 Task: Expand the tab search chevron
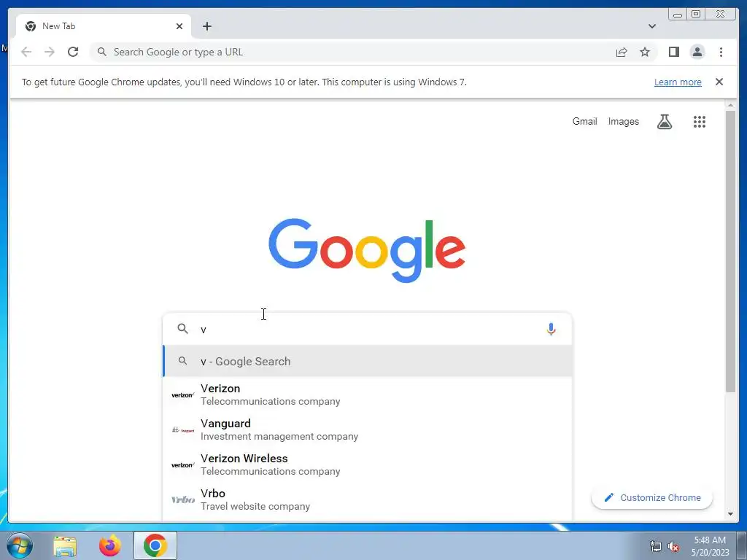coord(651,26)
